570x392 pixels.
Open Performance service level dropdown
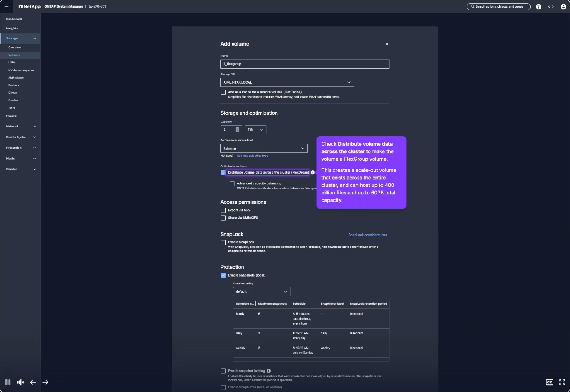coord(264,148)
